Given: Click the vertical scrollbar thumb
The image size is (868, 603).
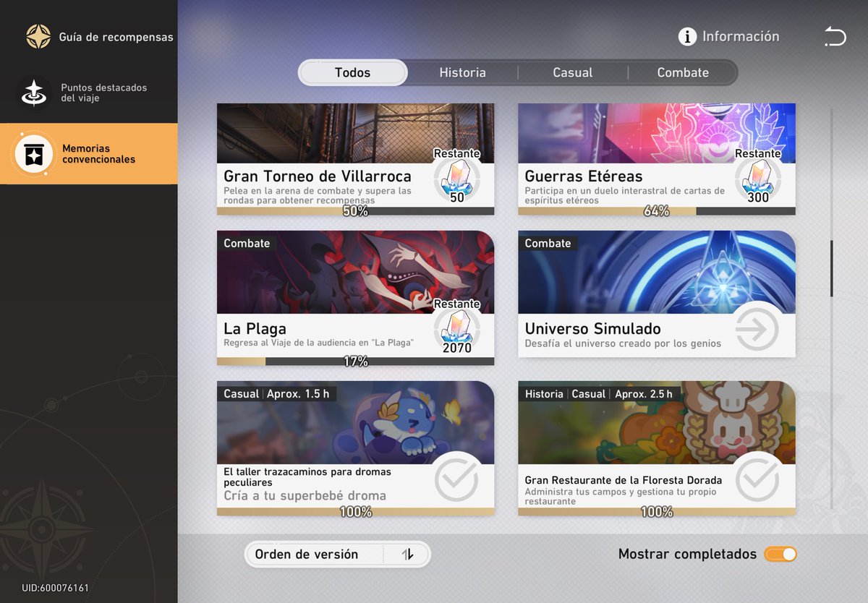Looking at the screenshot, I should [831, 268].
